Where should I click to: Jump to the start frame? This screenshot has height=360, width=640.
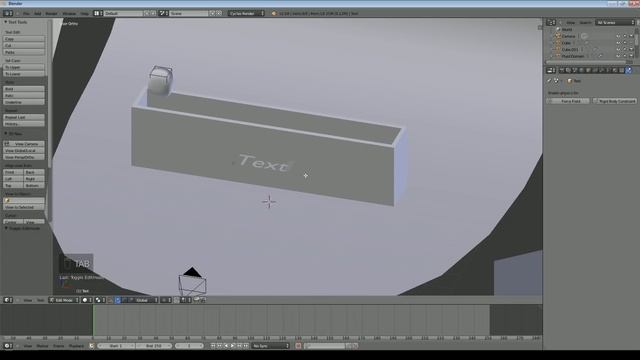coord(213,346)
